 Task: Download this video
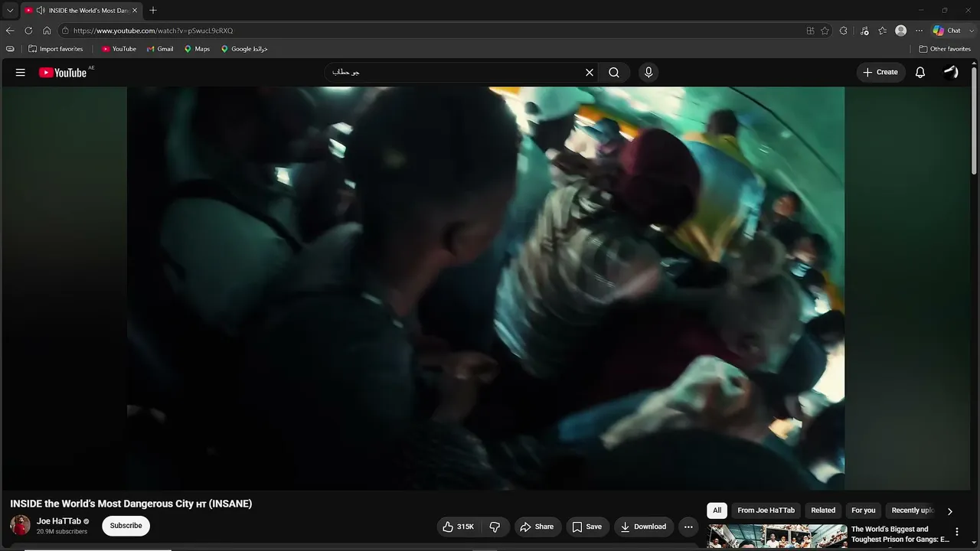[x=643, y=527]
